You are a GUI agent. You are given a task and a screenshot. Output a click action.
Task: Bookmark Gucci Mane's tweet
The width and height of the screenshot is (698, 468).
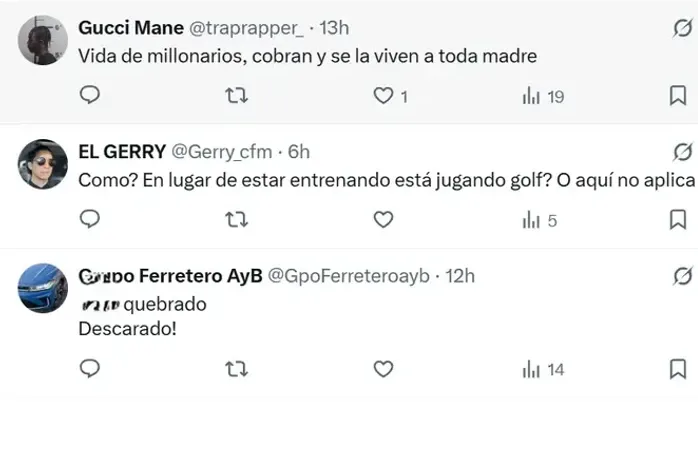coord(677,96)
